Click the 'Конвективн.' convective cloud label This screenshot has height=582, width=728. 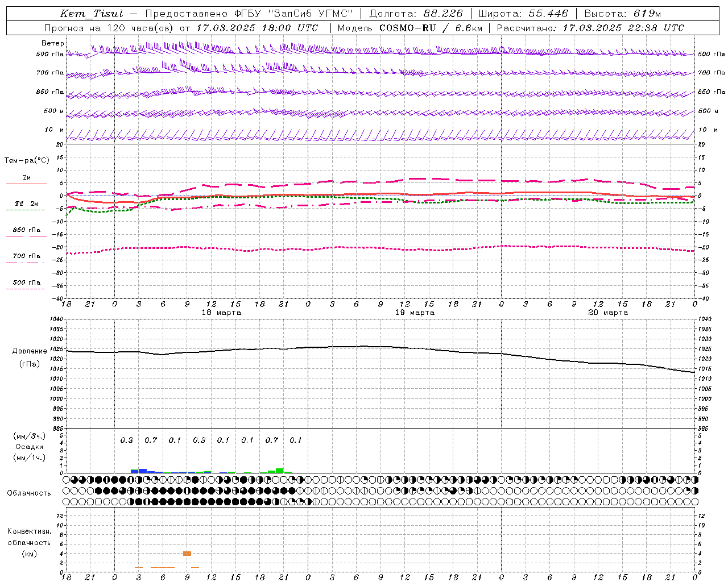coord(29,531)
